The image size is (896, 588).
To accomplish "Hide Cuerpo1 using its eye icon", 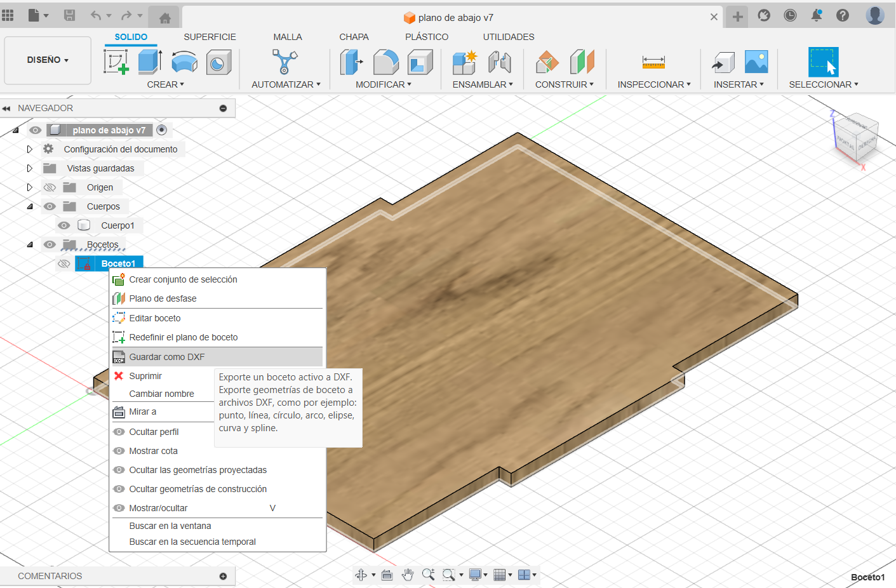I will pos(64,225).
